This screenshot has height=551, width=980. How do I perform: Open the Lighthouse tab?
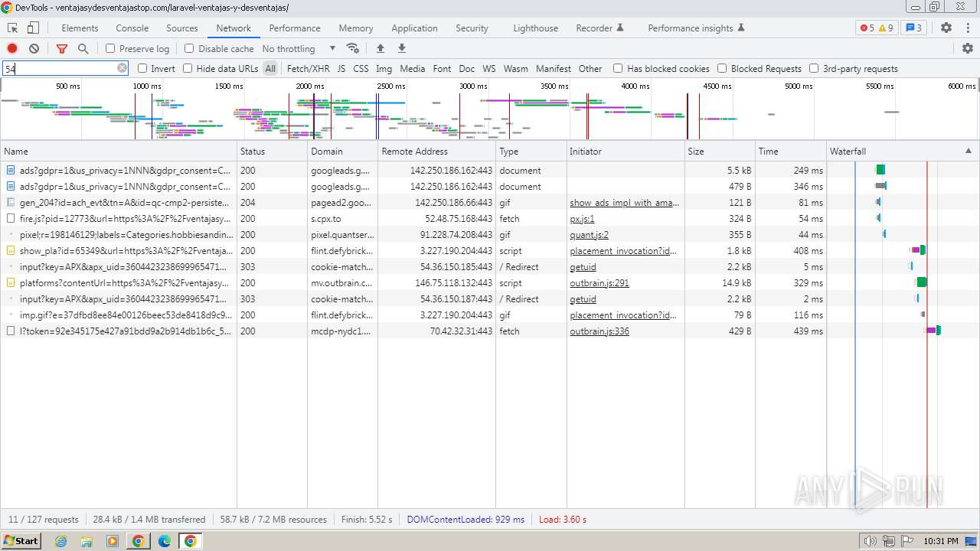[x=535, y=28]
